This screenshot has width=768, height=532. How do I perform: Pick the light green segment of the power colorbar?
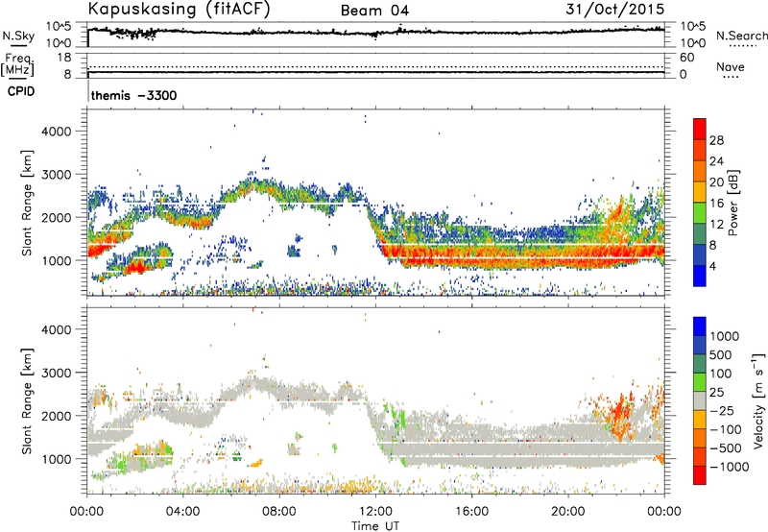pyautogui.click(x=700, y=213)
